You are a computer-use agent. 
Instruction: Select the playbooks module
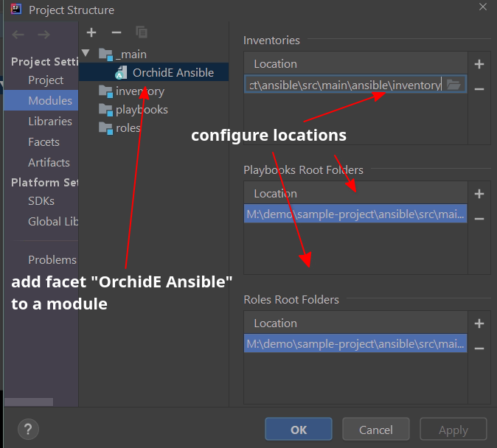[133, 110]
